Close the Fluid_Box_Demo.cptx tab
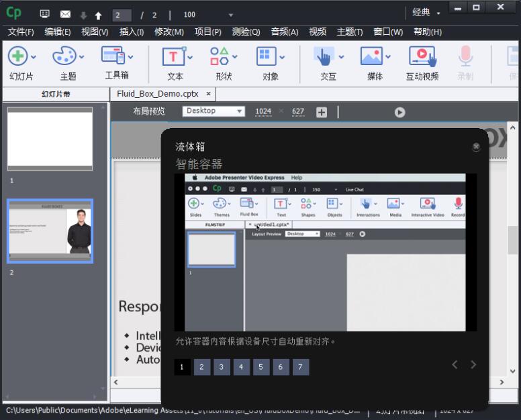The width and height of the screenshot is (521, 420). pyautogui.click(x=208, y=94)
